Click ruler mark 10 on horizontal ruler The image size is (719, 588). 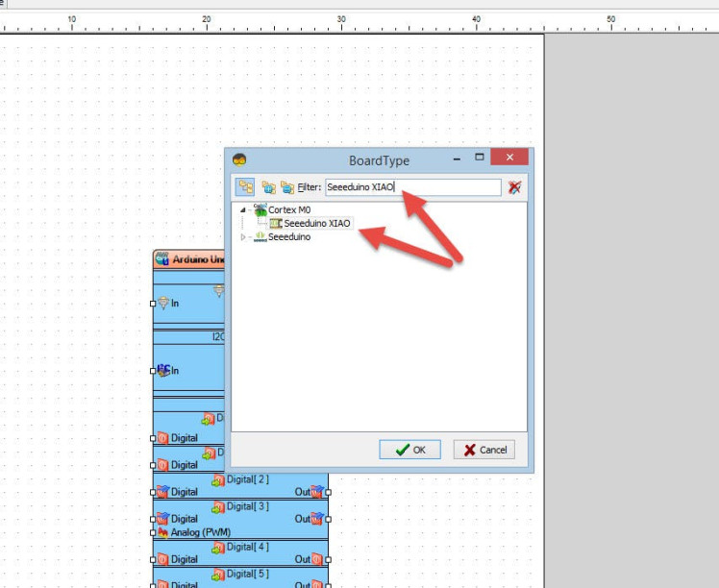point(71,19)
